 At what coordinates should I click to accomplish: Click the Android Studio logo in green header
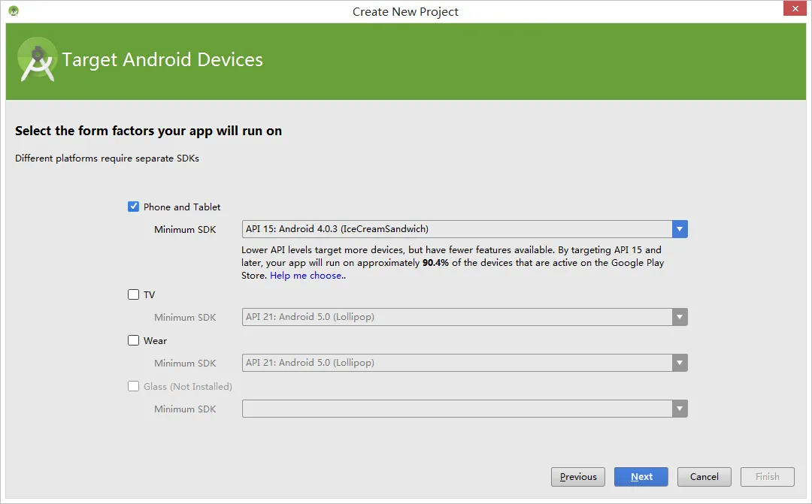37,60
